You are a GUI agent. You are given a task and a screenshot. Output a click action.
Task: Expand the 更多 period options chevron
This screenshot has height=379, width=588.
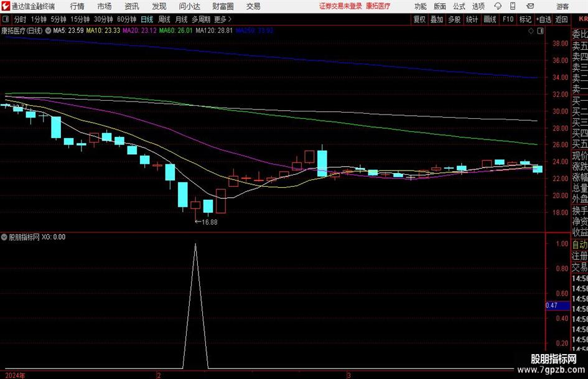coord(230,19)
